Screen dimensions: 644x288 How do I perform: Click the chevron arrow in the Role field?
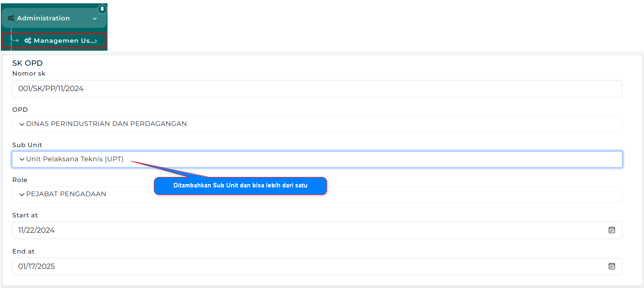(22, 194)
